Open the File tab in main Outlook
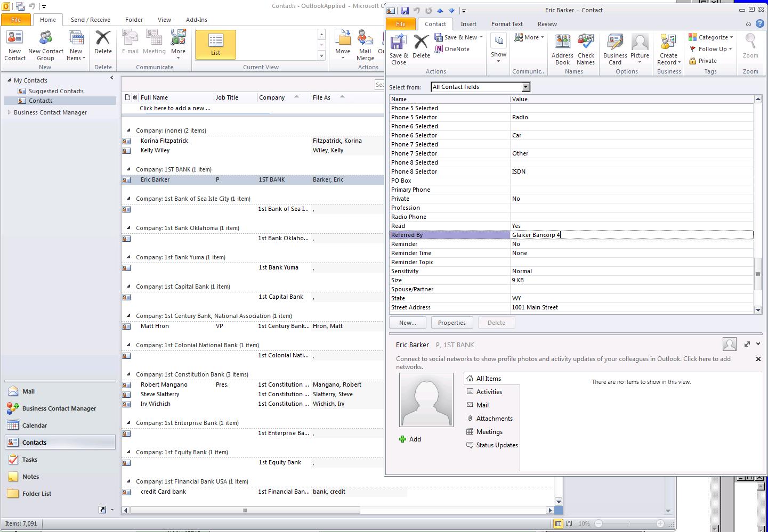Viewport: 768px width, 532px height. (x=16, y=20)
